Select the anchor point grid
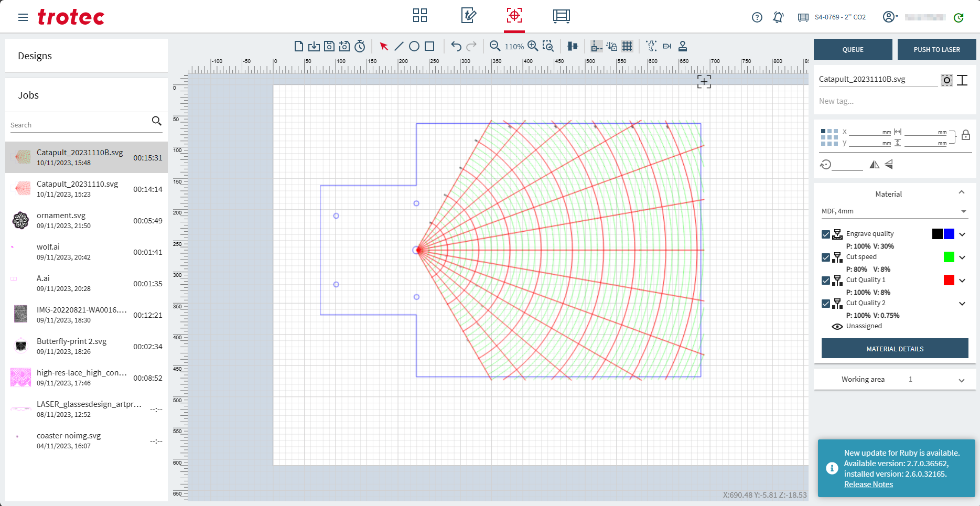The image size is (980, 506). coord(830,137)
